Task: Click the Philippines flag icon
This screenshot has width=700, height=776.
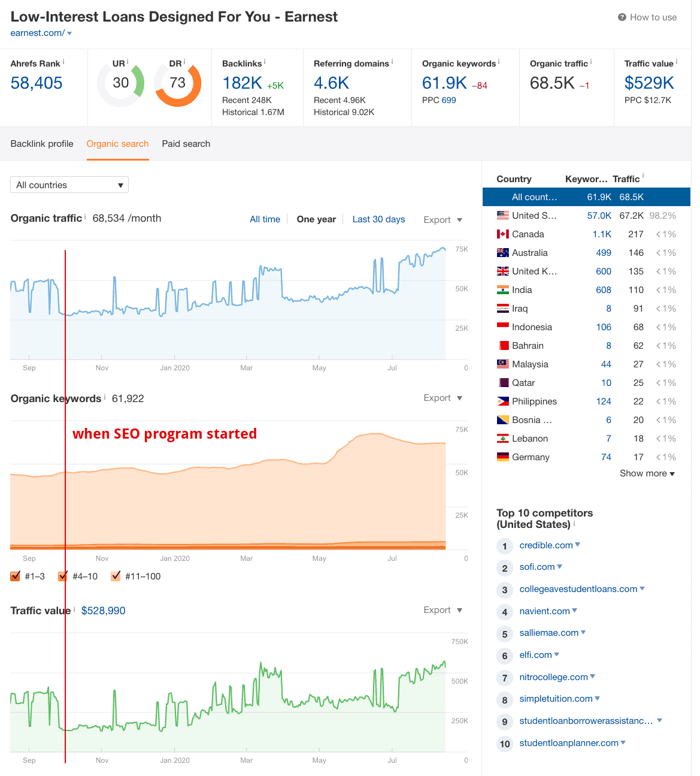Action: [503, 401]
